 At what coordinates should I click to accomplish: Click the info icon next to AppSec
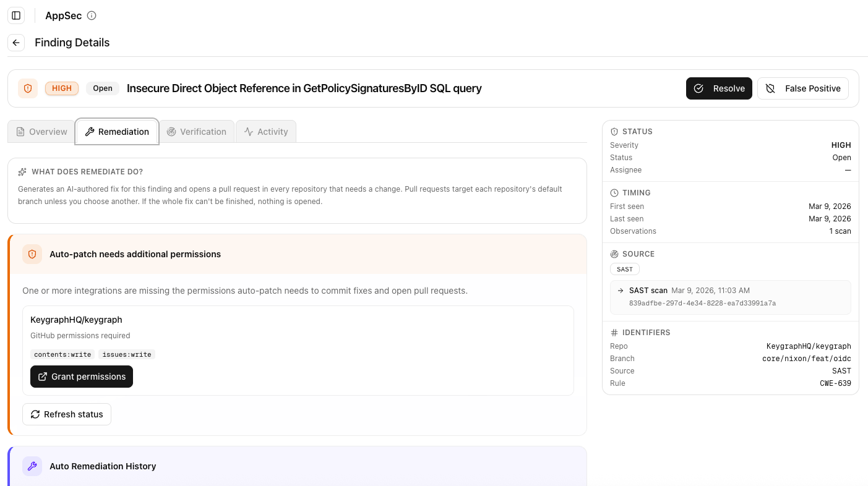(x=92, y=15)
